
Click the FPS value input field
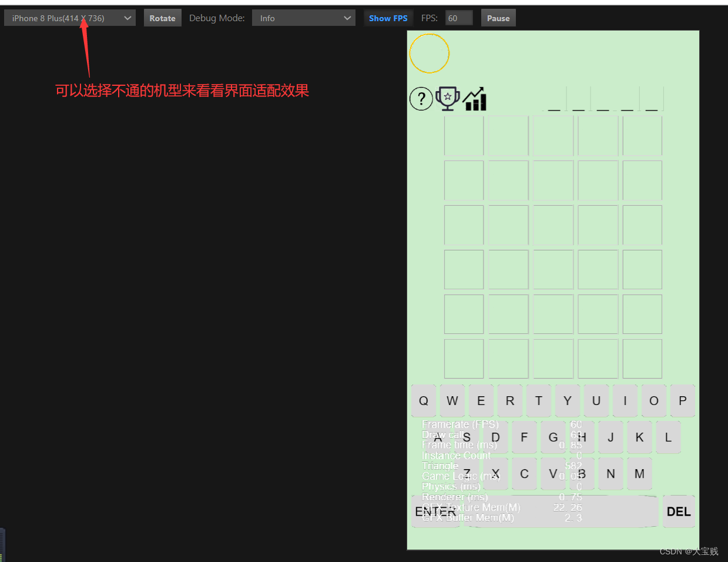[x=458, y=18]
